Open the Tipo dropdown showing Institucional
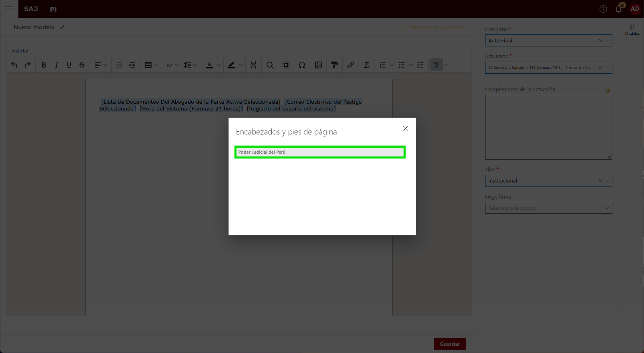Image resolution: width=644 pixels, height=353 pixels. pos(548,181)
